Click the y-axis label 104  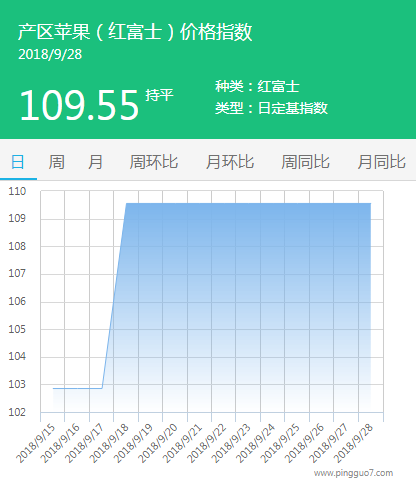tap(17, 357)
